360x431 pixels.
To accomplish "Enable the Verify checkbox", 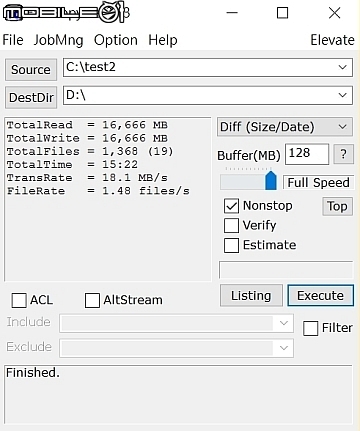I will pyautogui.click(x=231, y=226).
